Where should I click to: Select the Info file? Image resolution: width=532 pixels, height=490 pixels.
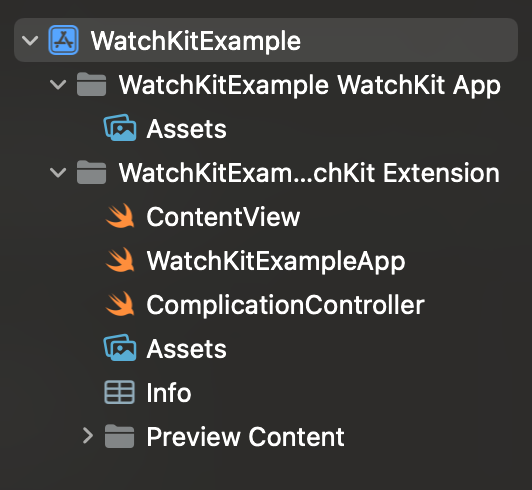pos(169,393)
